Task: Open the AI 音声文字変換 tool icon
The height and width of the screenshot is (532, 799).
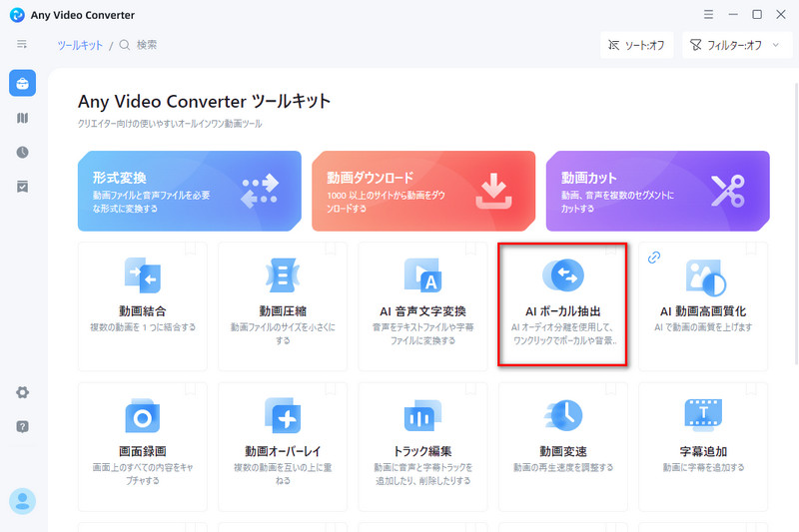Action: 422,275
